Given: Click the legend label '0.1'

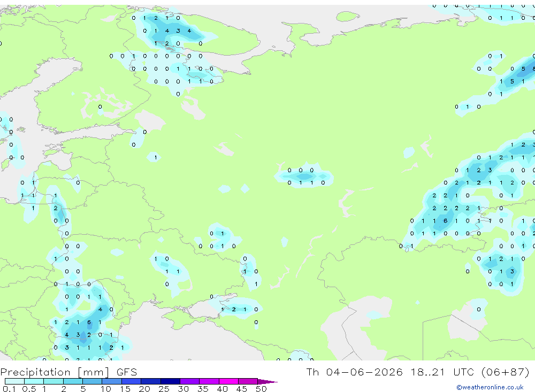Looking at the screenshot, I should [x=9, y=389].
